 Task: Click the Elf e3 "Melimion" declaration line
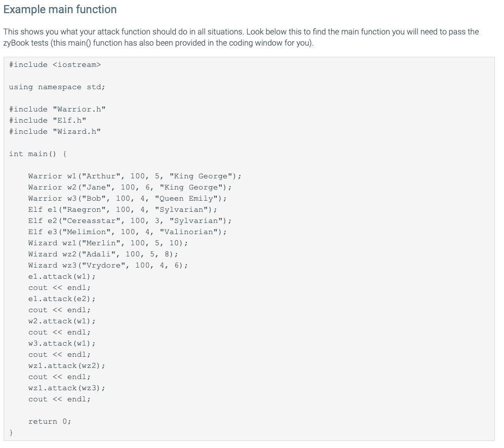tap(127, 232)
